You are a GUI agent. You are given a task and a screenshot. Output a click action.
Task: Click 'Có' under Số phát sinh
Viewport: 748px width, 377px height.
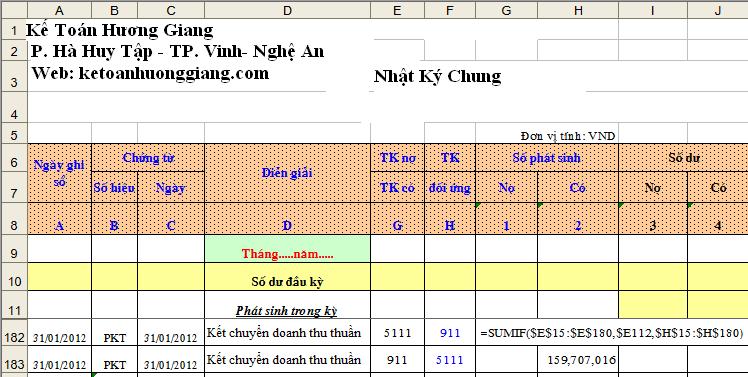[578, 187]
